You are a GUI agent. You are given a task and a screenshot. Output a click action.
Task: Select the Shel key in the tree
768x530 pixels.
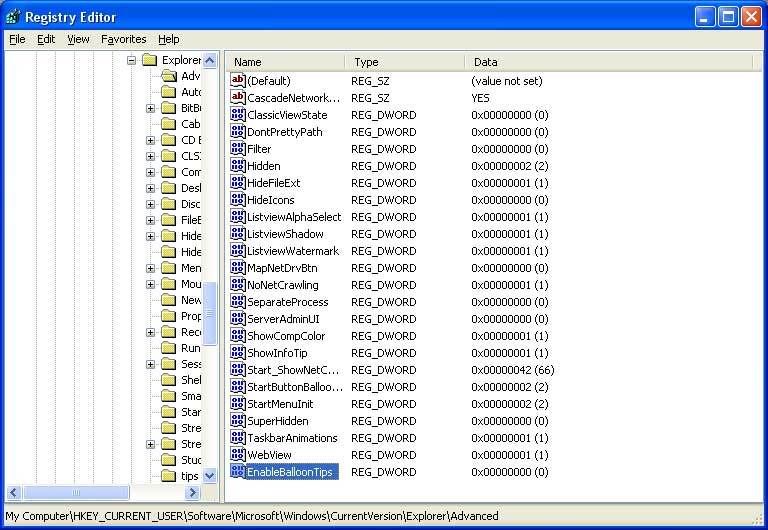tap(191, 380)
